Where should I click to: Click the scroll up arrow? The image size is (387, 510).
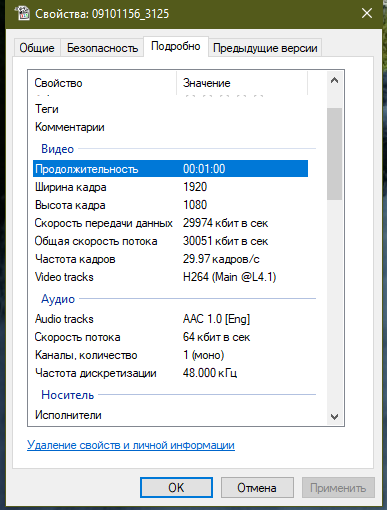click(x=334, y=80)
